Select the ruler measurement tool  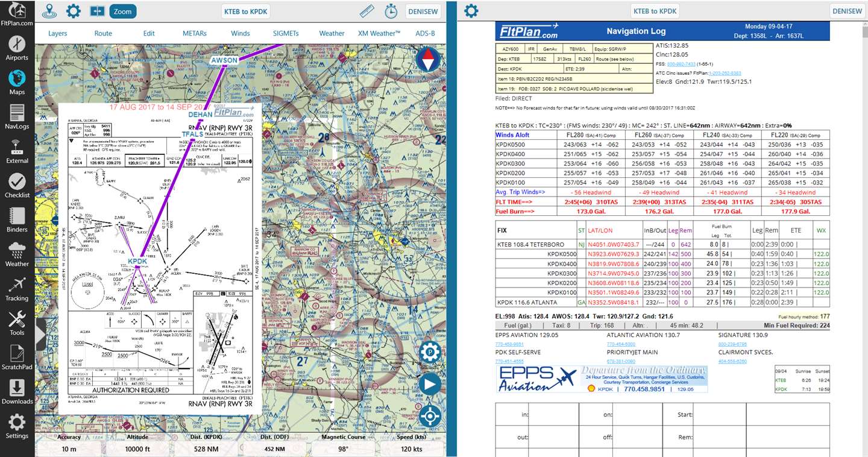pyautogui.click(x=366, y=11)
